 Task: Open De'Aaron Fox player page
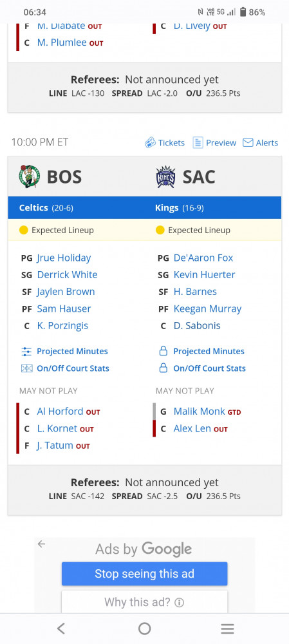pos(203,258)
